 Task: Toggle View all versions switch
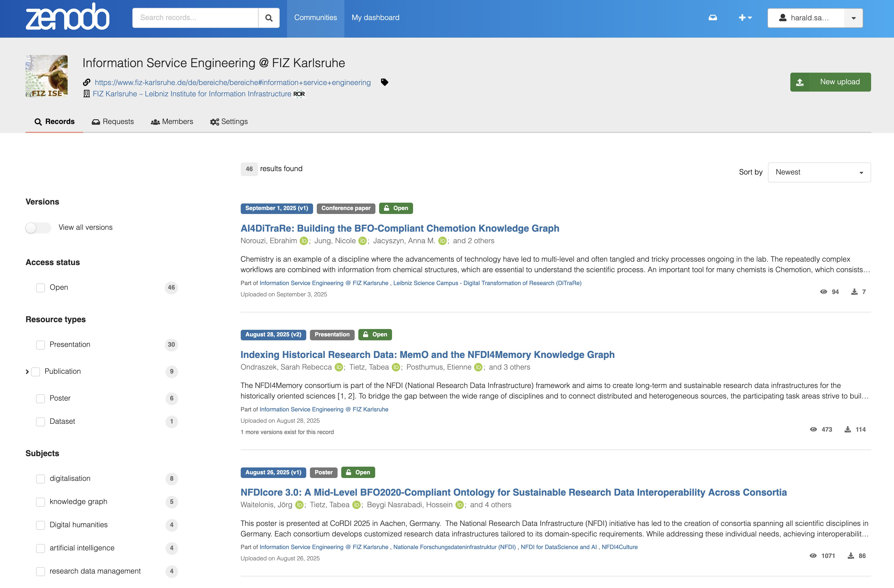point(38,228)
